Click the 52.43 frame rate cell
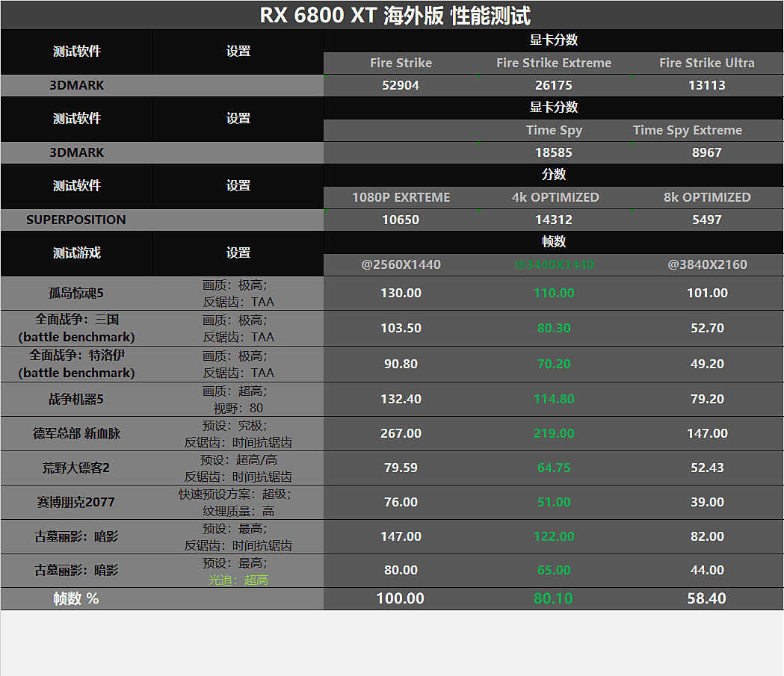The width and height of the screenshot is (784, 676). (707, 468)
